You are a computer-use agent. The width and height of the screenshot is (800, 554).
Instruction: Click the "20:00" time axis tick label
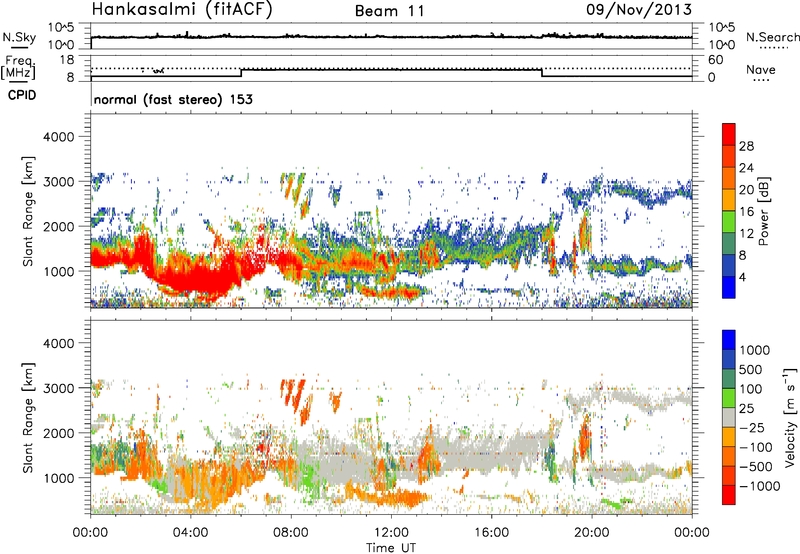pos(591,533)
